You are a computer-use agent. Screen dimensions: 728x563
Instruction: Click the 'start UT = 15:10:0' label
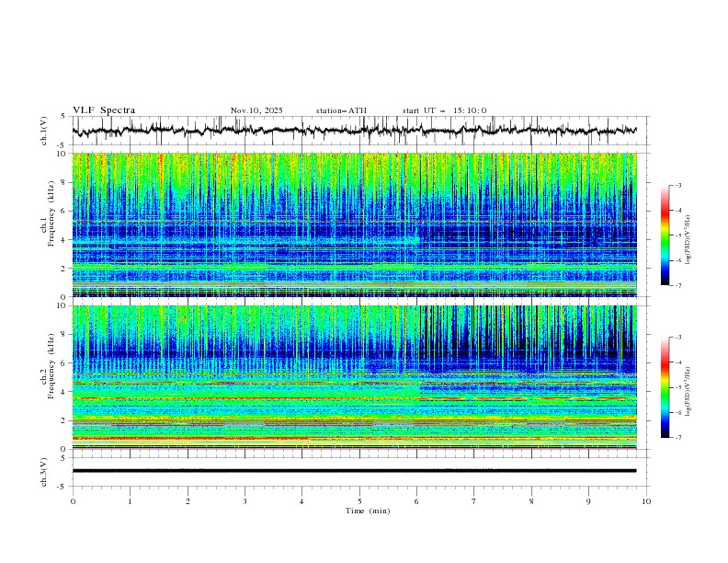tap(444, 110)
